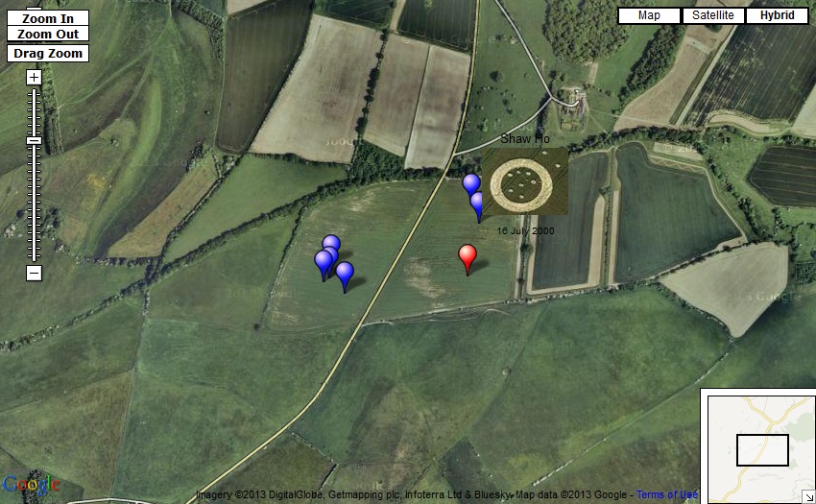The height and width of the screenshot is (504, 816).
Task: Collapse the overview map with the arrow
Action: click(x=808, y=496)
